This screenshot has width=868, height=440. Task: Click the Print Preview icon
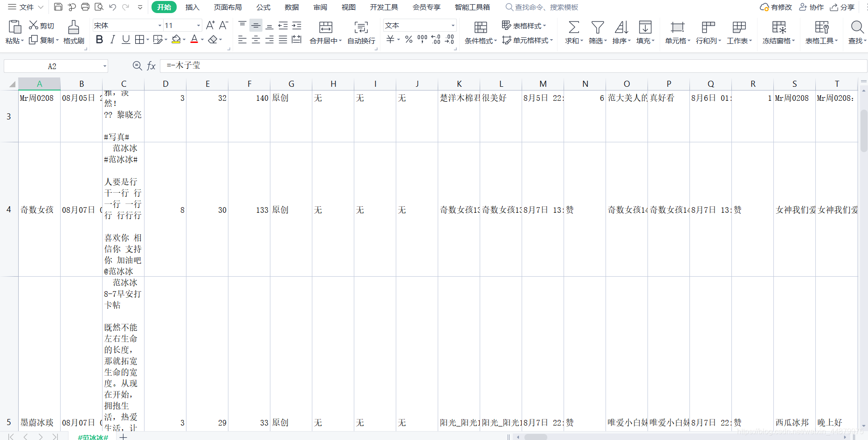click(99, 7)
